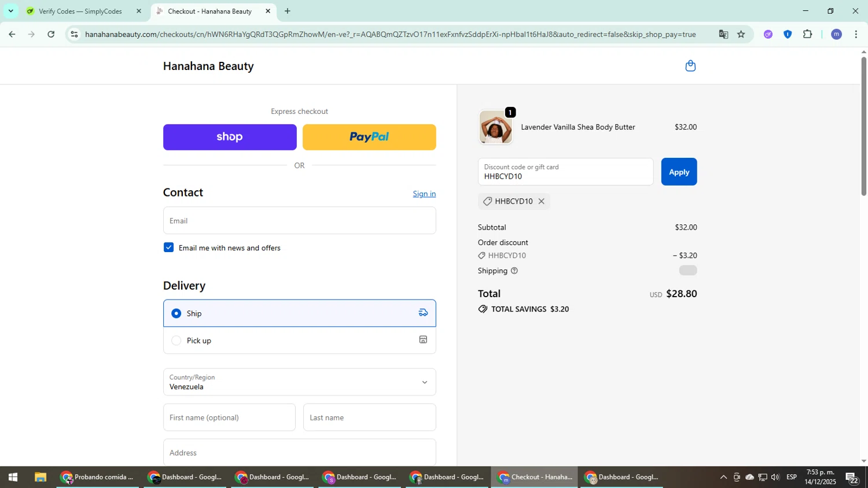Screen dimensions: 868x488
Task: Click the TOTAL SAVINGS $3.20 text
Action: [529, 309]
